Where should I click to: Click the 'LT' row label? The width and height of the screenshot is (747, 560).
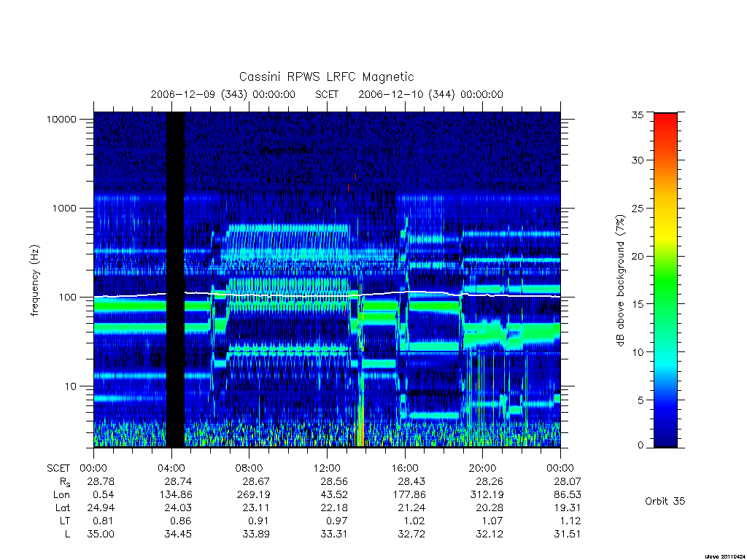point(65,521)
